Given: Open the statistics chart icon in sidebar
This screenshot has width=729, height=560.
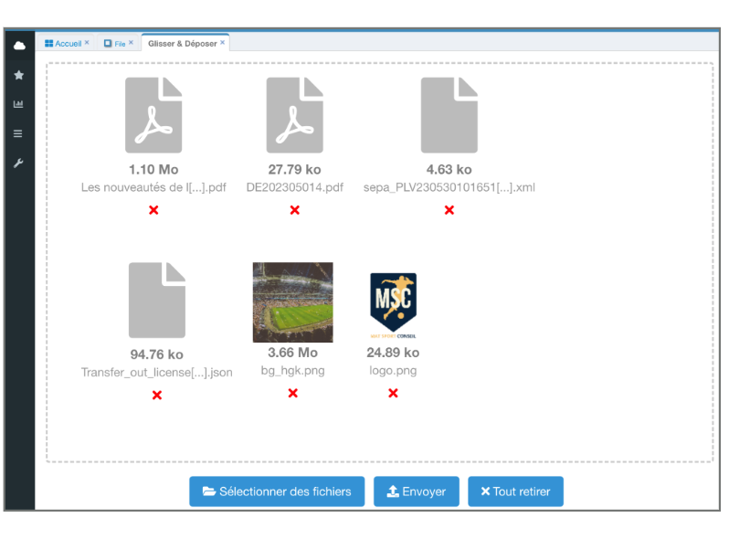Looking at the screenshot, I should (18, 104).
